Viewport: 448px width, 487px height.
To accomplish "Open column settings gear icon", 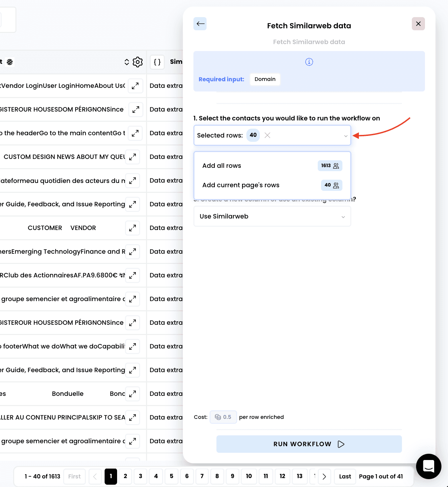I will [x=137, y=62].
